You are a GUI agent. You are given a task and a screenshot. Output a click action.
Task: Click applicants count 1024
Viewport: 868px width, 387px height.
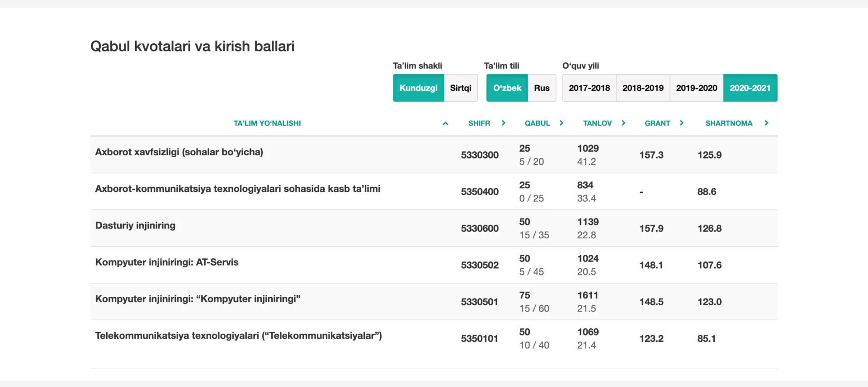[588, 259]
